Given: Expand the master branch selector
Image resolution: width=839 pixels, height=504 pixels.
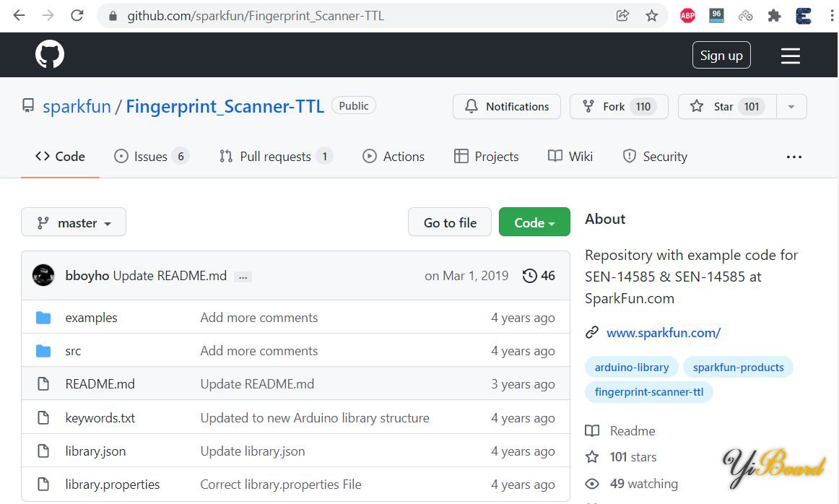Looking at the screenshot, I should click(74, 222).
